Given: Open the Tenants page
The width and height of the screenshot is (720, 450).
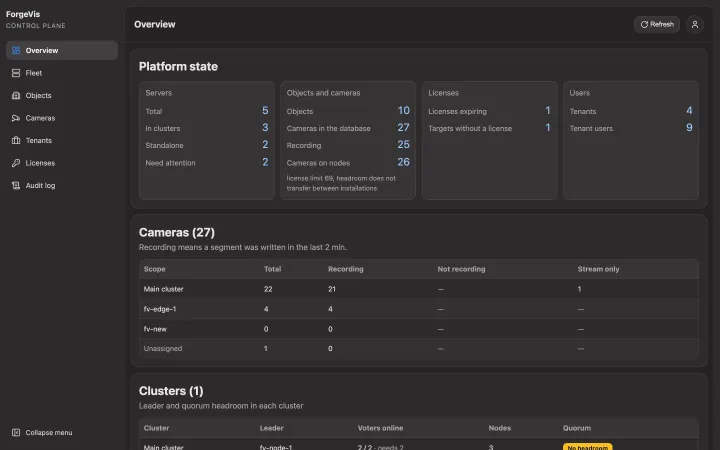Looking at the screenshot, I should pyautogui.click(x=62, y=141).
